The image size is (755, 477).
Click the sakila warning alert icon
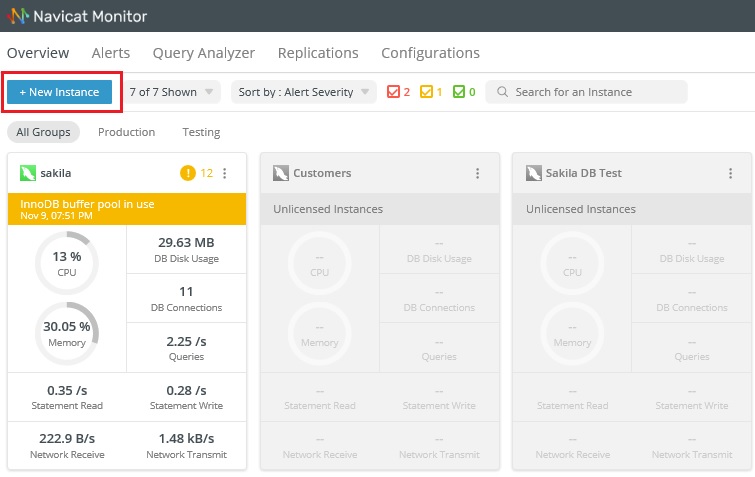tap(188, 172)
